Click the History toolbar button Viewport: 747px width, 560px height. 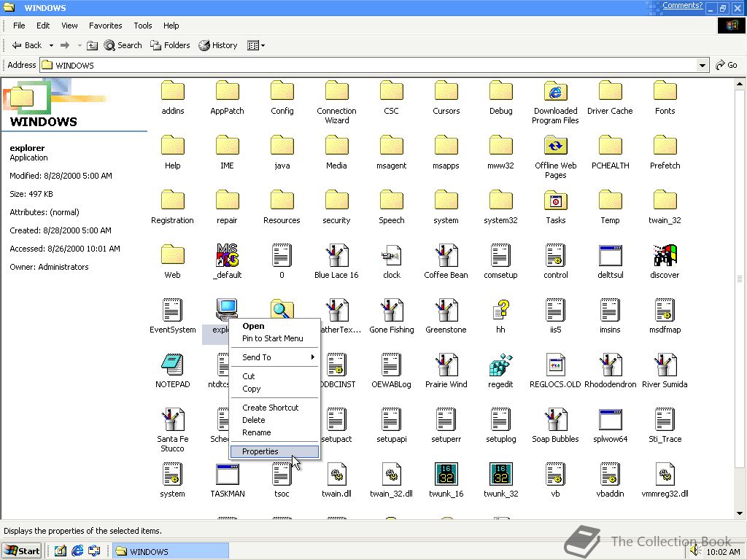218,45
